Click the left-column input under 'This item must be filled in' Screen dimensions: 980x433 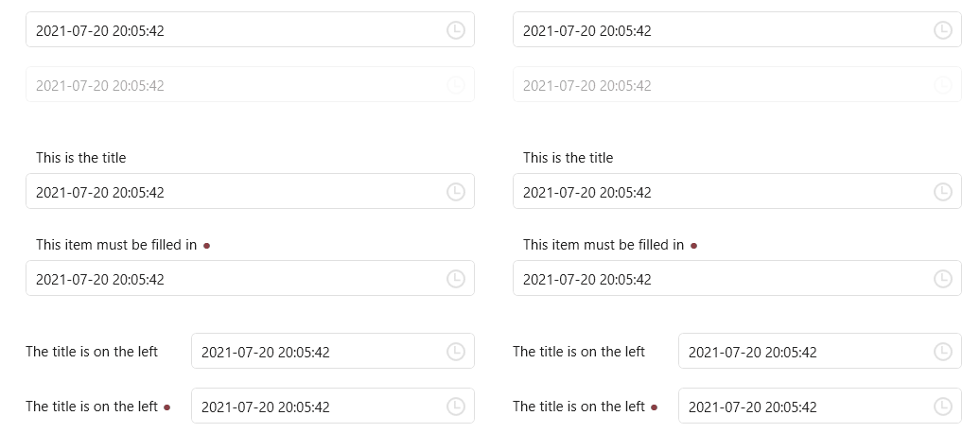pos(250,278)
